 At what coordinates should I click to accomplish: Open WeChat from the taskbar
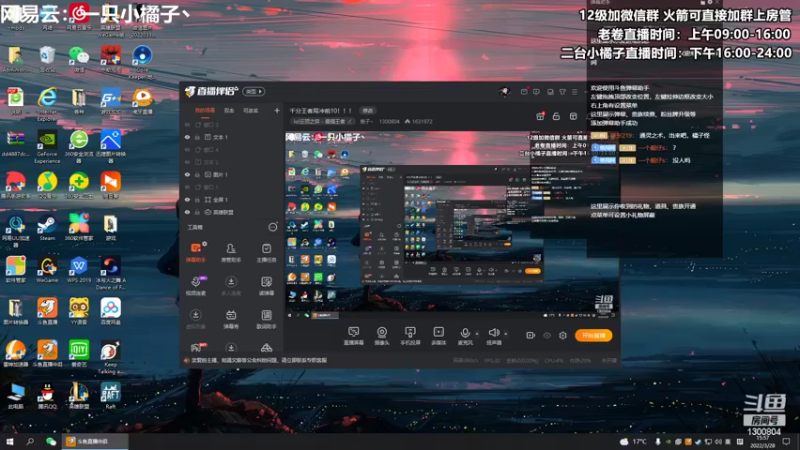click(51, 441)
